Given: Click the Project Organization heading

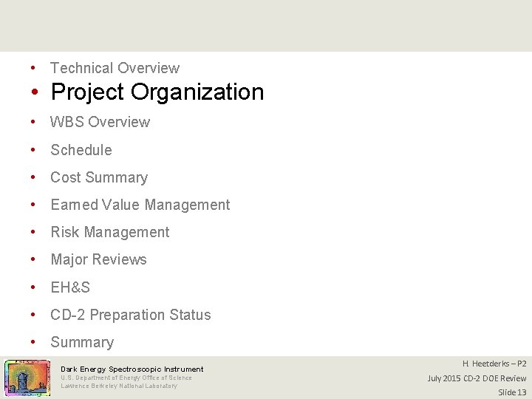Looking at the screenshot, I should point(157,92).
